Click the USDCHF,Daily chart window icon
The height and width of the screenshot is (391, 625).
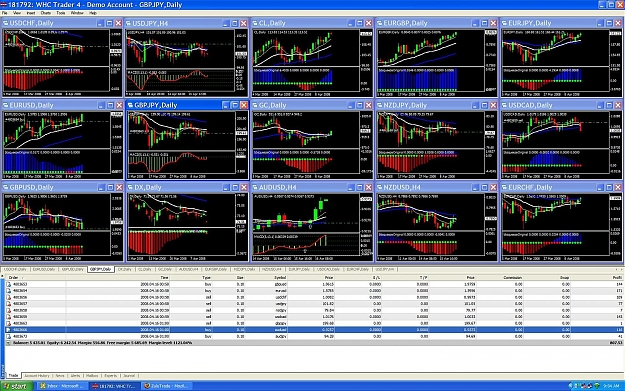[6, 23]
